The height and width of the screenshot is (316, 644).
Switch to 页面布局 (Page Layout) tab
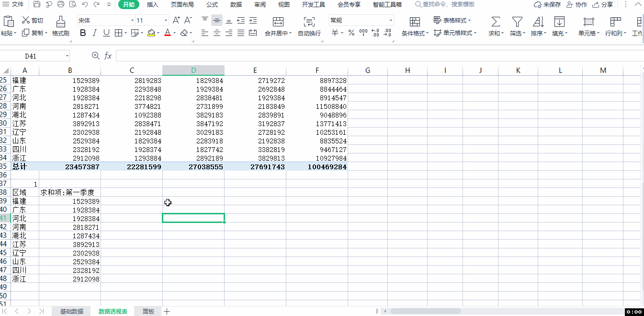tap(182, 5)
